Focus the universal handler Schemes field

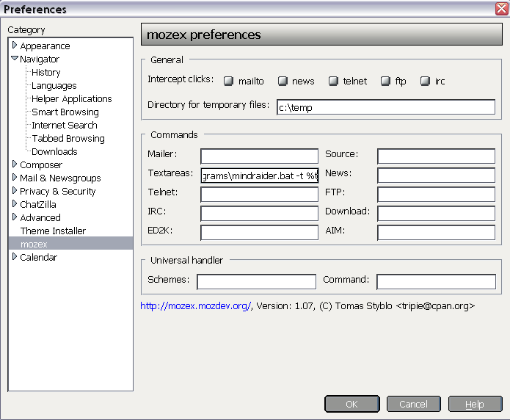(256, 282)
